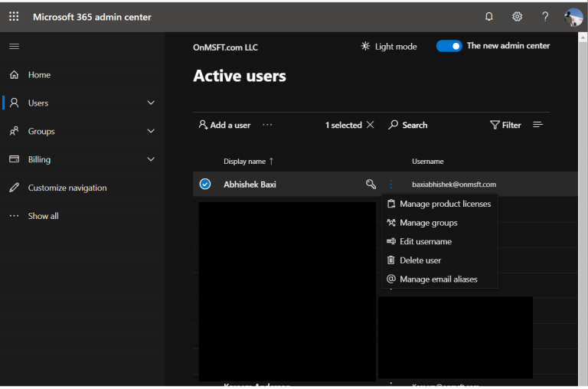Choose Delete user from menu
The image size is (588, 389).
[439, 260]
